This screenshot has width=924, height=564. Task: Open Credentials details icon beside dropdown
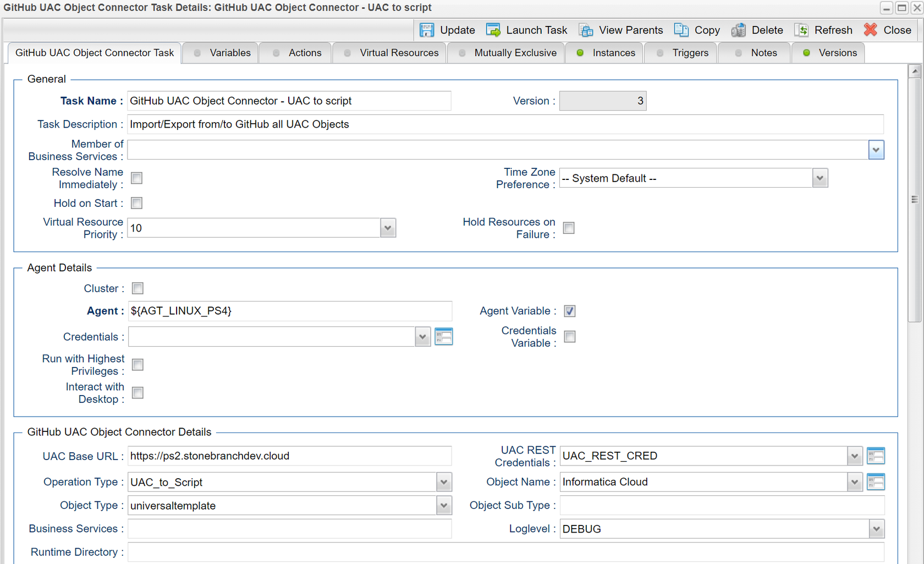(444, 337)
